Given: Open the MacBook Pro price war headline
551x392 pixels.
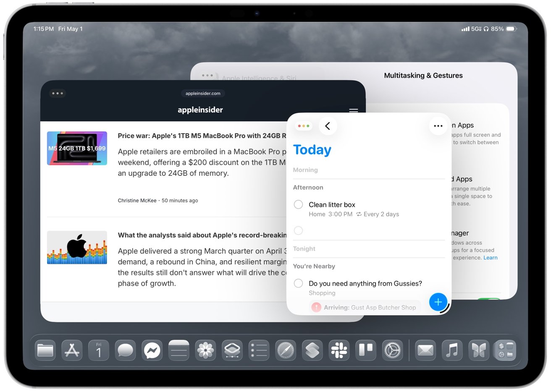Looking at the screenshot, I should pyautogui.click(x=202, y=136).
